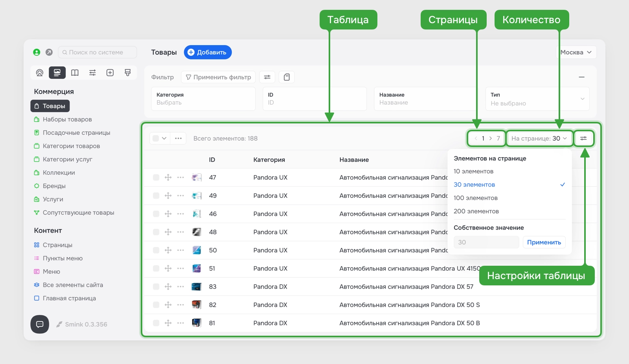Open the commerce section icon in sidebar tabs

point(57,73)
